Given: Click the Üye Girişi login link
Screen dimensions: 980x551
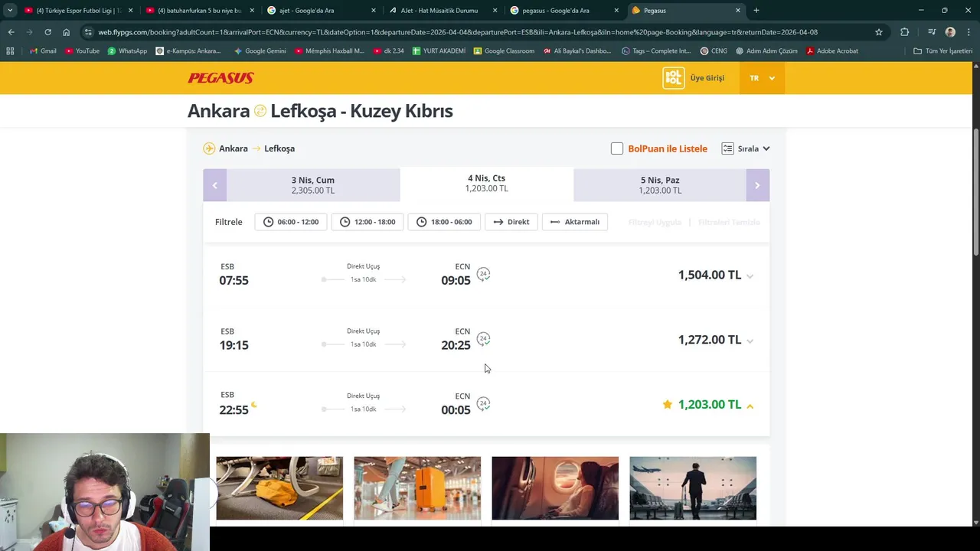Looking at the screenshot, I should 707,78.
